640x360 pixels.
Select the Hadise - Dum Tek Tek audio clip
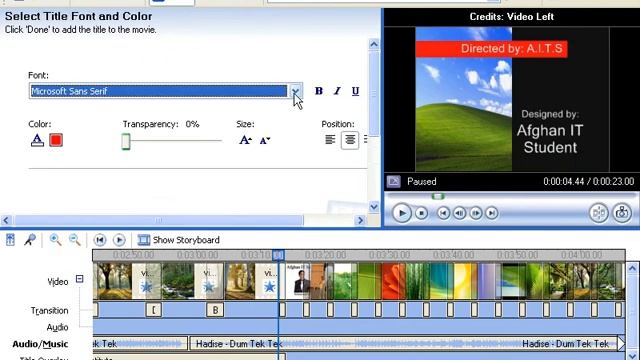[404, 344]
